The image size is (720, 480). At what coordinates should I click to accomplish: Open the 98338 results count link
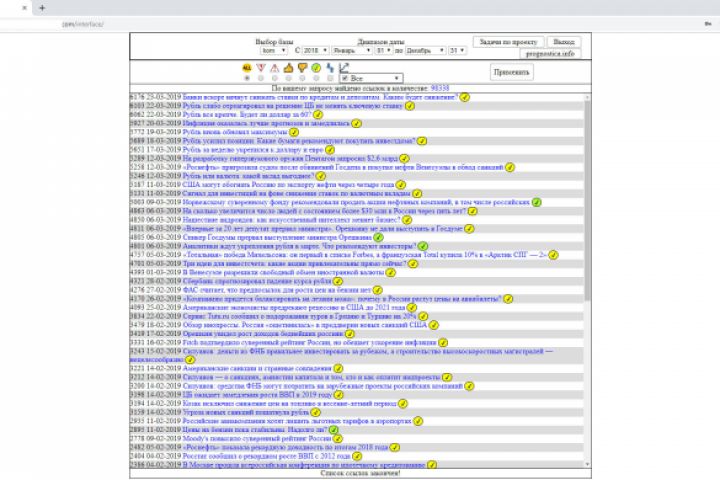[440, 88]
